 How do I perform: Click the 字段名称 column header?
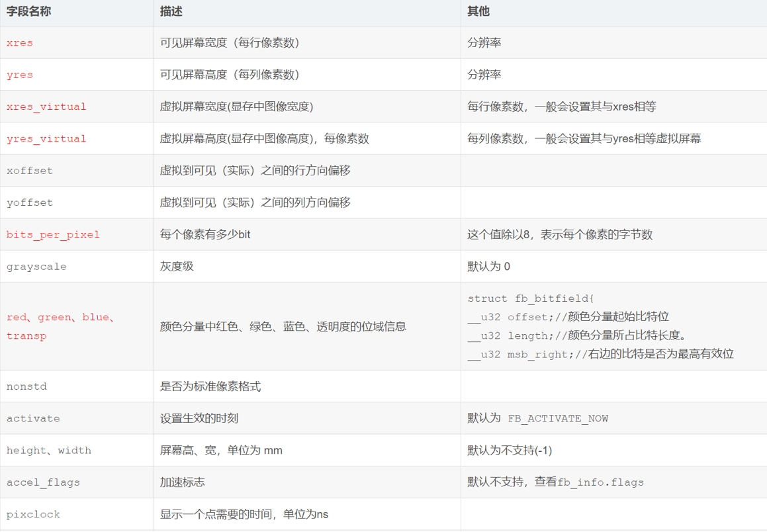(x=28, y=11)
